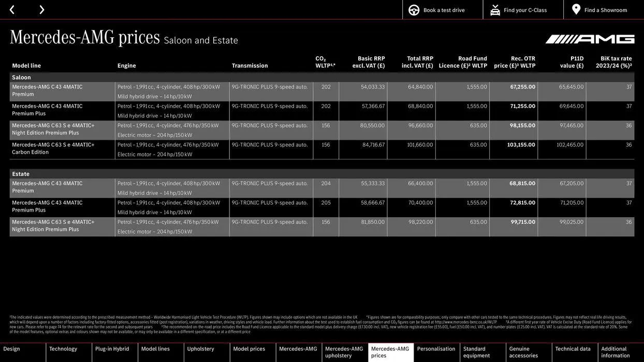This screenshot has width=644, height=362.
Task: Click the next page right arrow
Action: point(41,10)
